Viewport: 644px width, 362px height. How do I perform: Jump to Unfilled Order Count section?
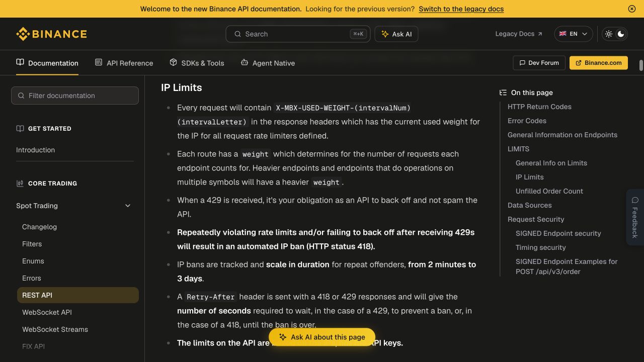point(549,191)
